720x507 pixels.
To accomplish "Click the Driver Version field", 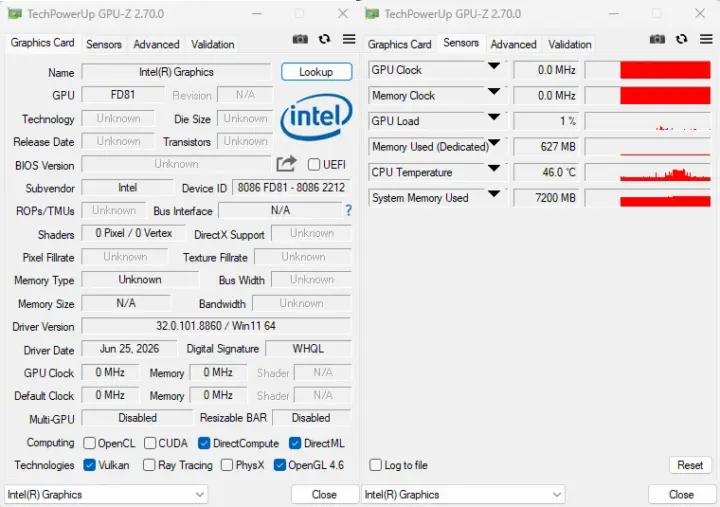I will [x=216, y=326].
